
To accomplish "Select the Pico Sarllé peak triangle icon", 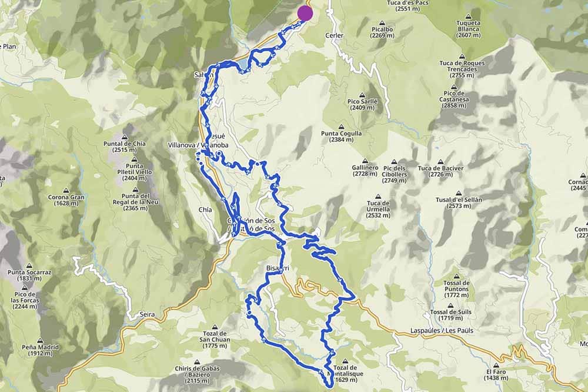I will coord(362,95).
